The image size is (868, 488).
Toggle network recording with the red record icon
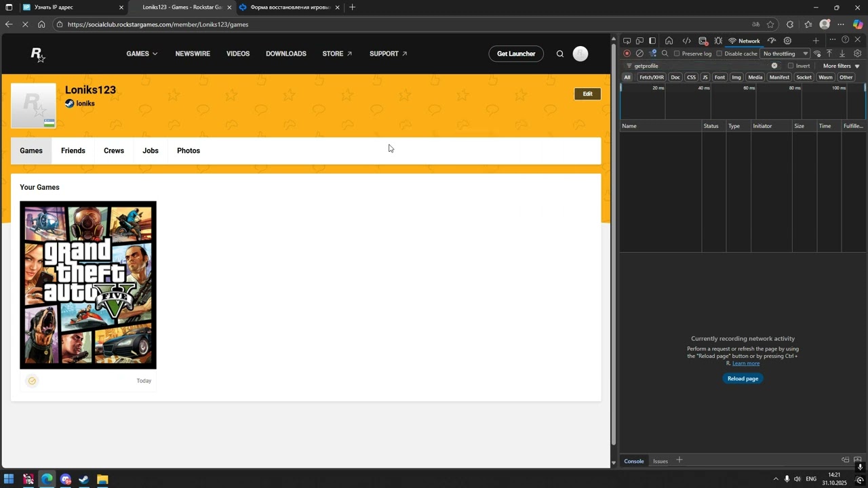(x=627, y=54)
